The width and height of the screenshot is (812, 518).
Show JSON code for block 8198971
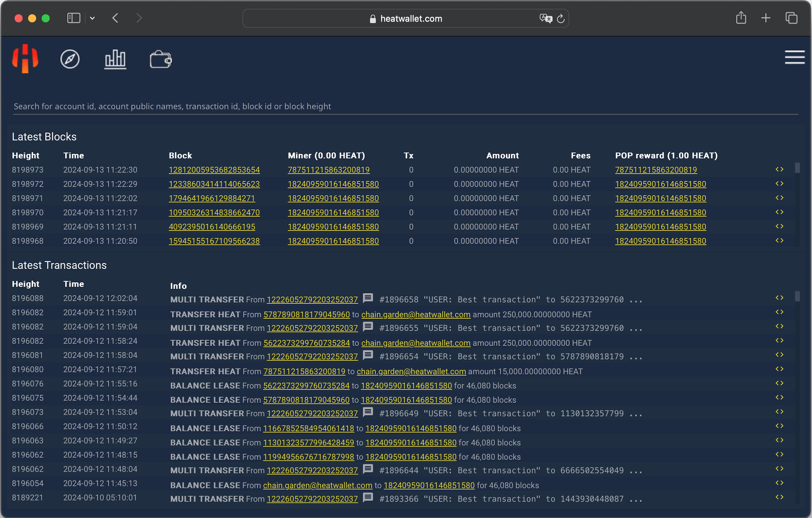[x=779, y=198]
